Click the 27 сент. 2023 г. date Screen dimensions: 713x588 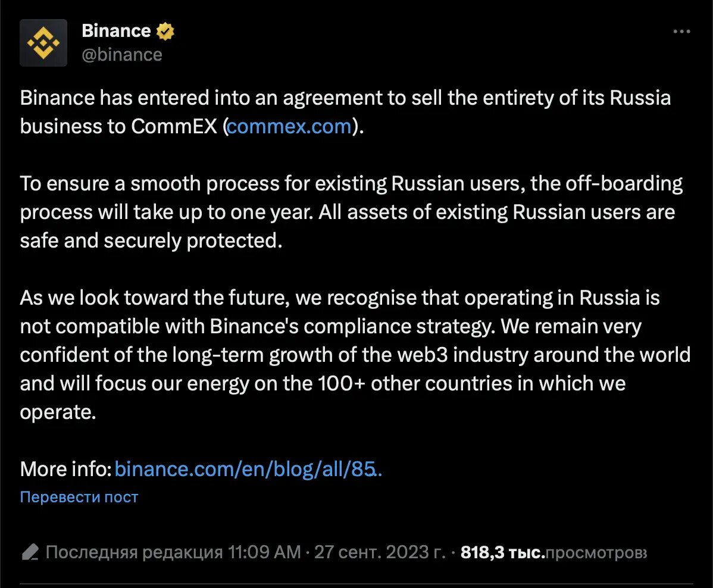click(x=380, y=552)
